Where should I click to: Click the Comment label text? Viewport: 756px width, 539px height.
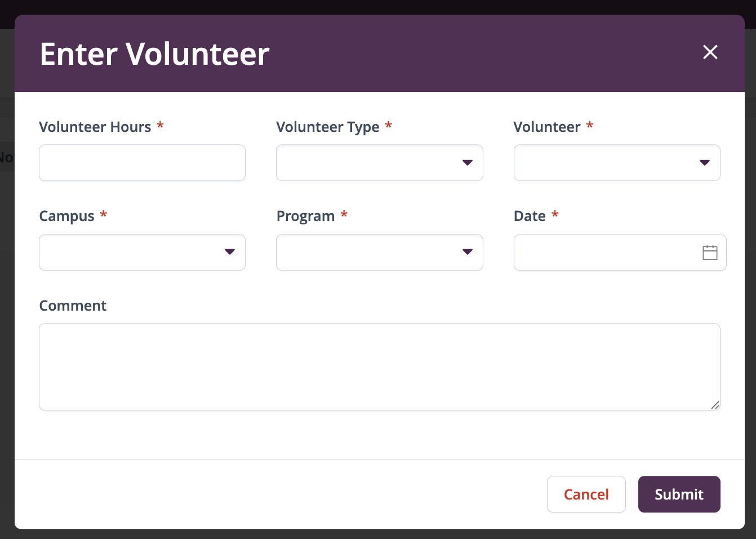coord(73,306)
